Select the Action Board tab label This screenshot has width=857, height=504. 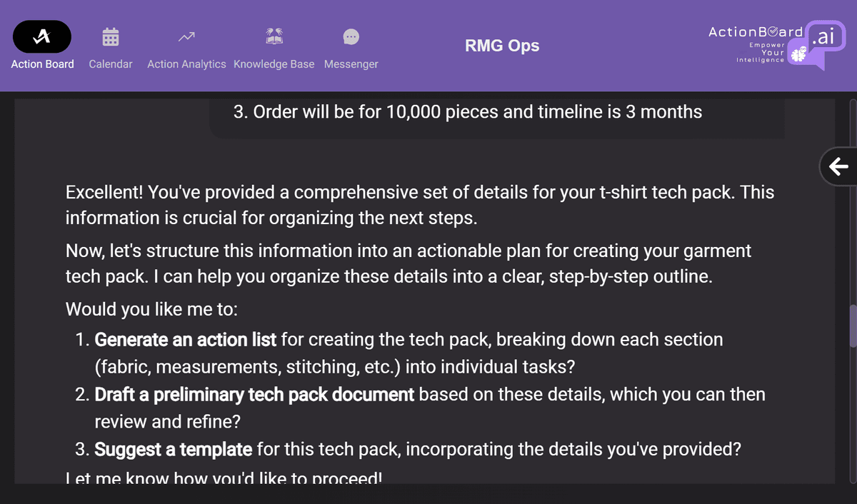(x=43, y=64)
